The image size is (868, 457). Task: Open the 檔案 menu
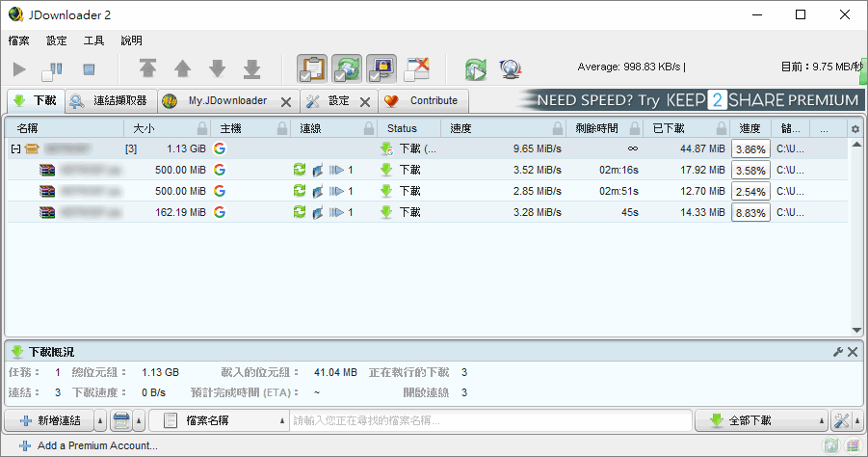point(19,40)
